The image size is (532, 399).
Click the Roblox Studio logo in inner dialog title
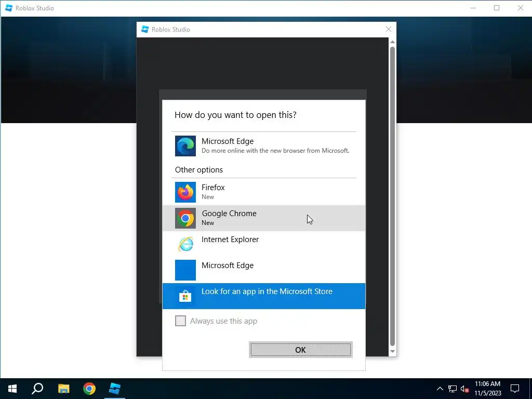click(145, 29)
